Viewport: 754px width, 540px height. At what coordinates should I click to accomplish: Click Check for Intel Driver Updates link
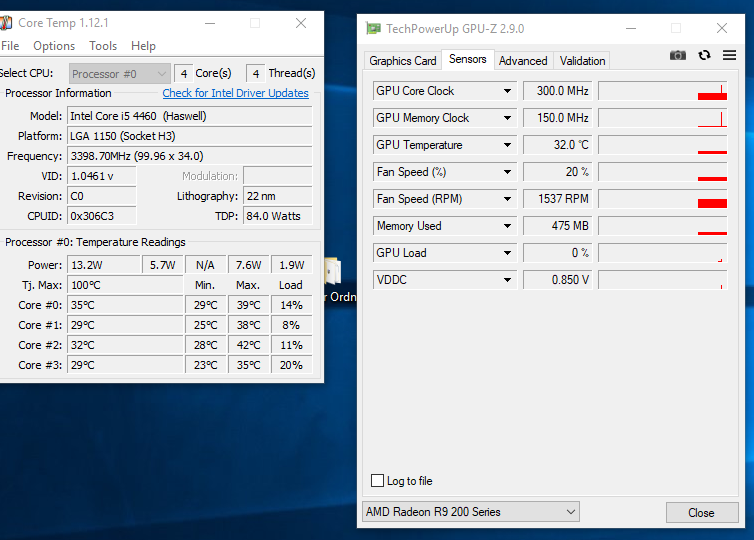[x=236, y=93]
